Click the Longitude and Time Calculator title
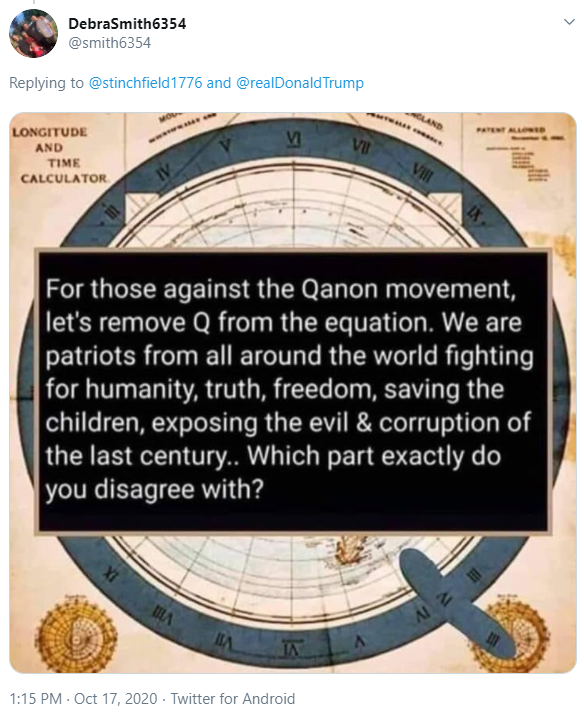584x714 pixels. (59, 155)
